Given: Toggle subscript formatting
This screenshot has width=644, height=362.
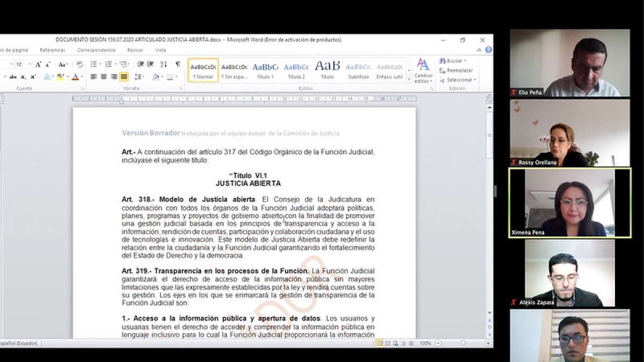Looking at the screenshot, I should coord(23,77).
